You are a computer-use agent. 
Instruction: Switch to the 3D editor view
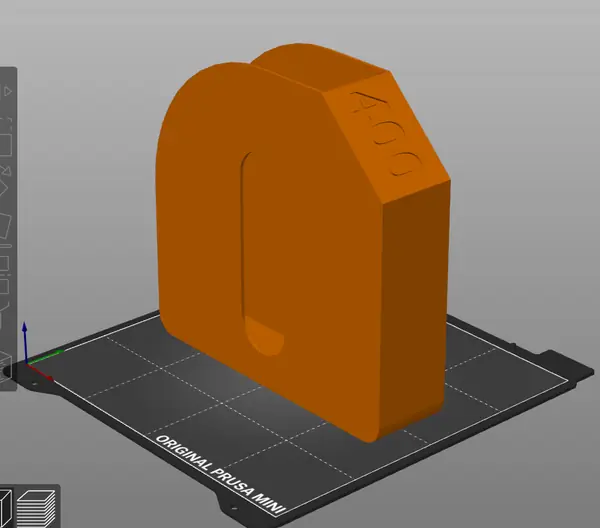5,507
